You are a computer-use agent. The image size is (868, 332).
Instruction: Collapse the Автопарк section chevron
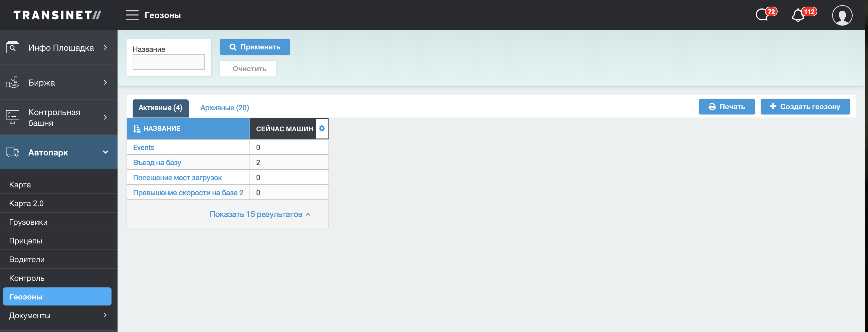105,152
